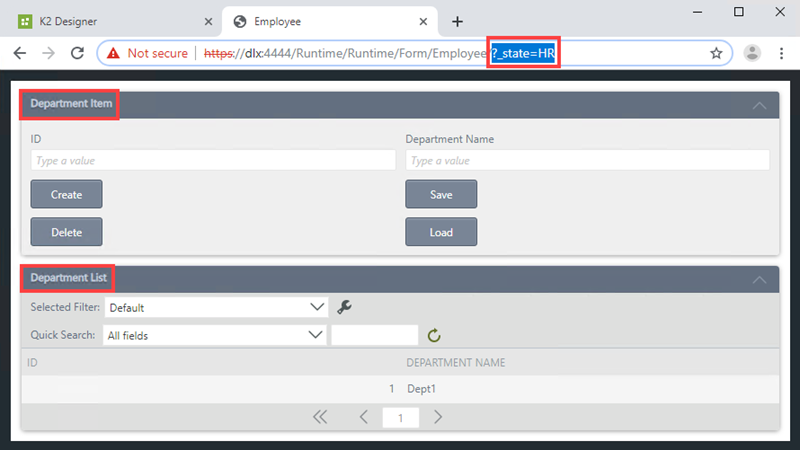This screenshot has width=800, height=450.
Task: Open a new tab with the plus icon
Action: click(457, 21)
